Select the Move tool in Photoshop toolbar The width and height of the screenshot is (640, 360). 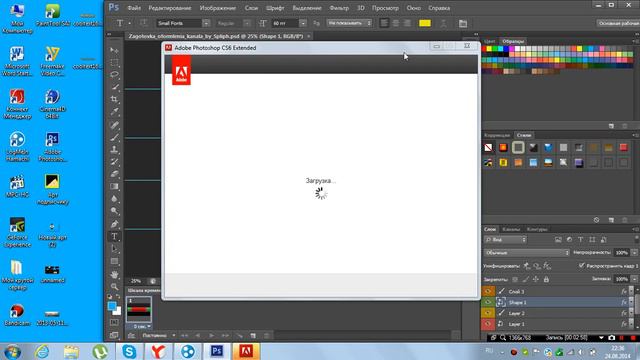[x=115, y=50]
